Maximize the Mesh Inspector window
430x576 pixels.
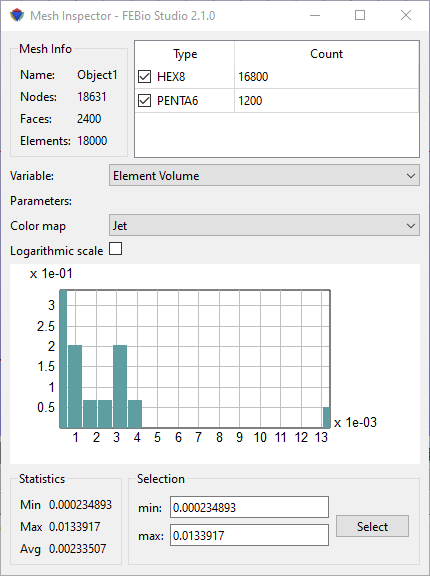click(360, 15)
